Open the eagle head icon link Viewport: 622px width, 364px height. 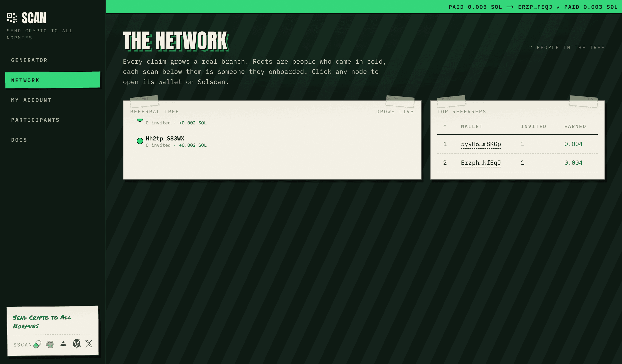[77, 344]
